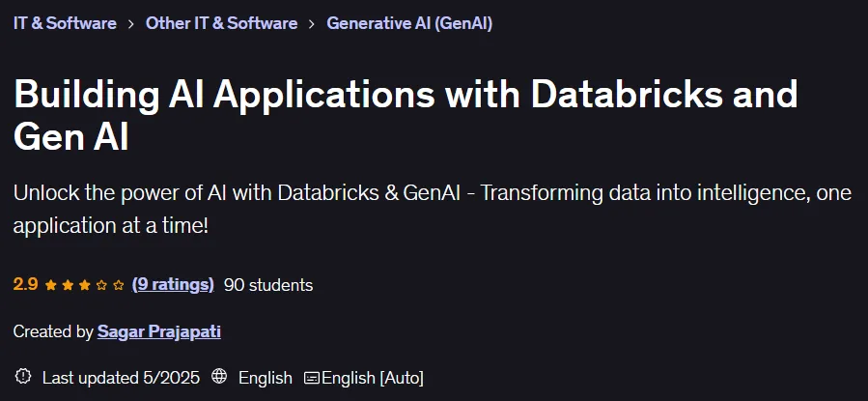Click the first filled rating star
Screen dimensions: 868x401
click(x=51, y=285)
